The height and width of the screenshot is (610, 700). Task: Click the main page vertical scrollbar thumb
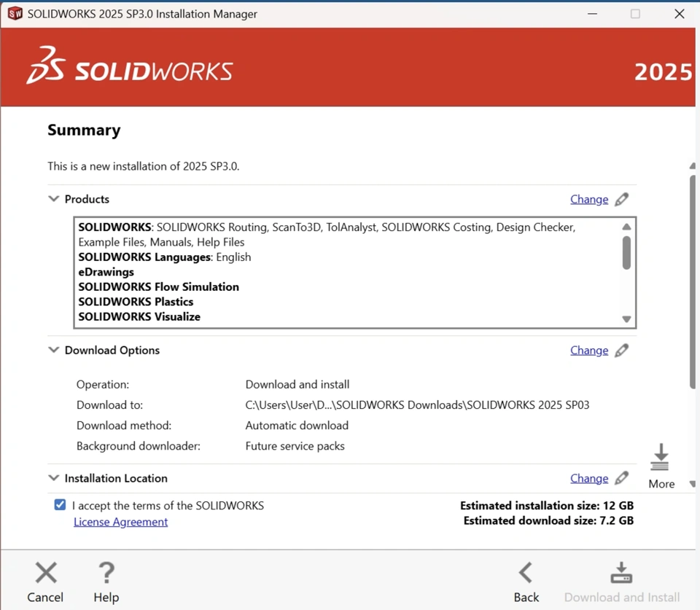coord(693,282)
